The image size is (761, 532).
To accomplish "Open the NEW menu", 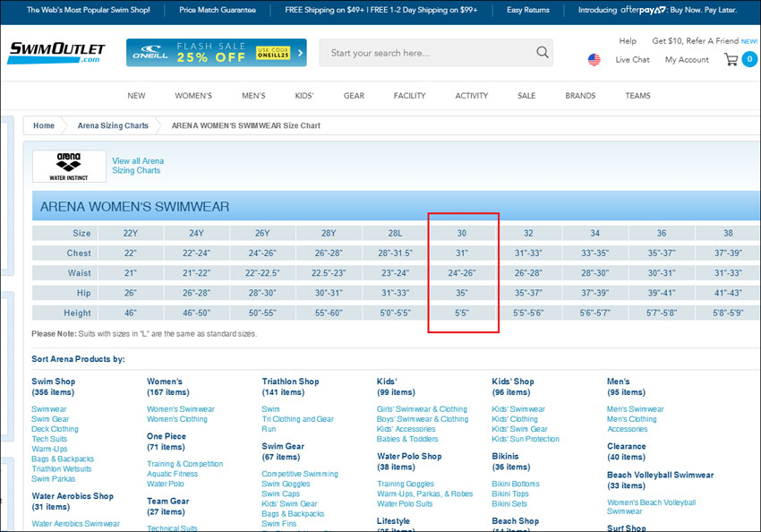I will 136,96.
